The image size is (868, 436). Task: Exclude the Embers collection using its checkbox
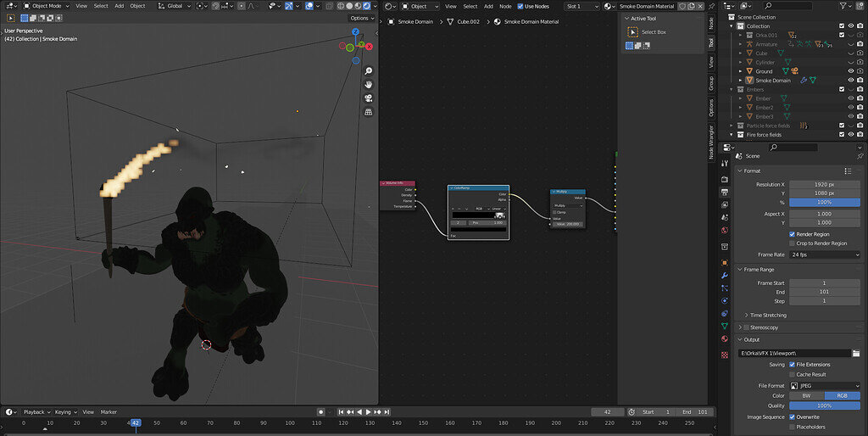click(x=842, y=89)
